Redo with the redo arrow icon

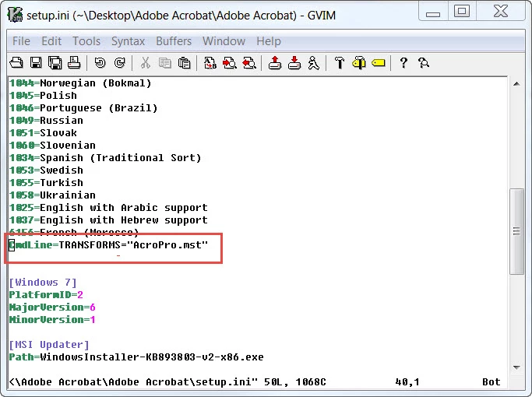[120, 63]
